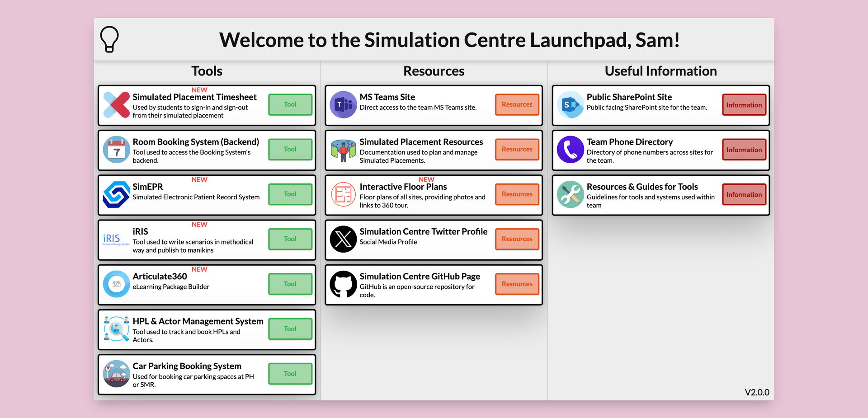868x418 pixels.
Task: Open HPL & Actor Management Tool button
Action: [290, 329]
